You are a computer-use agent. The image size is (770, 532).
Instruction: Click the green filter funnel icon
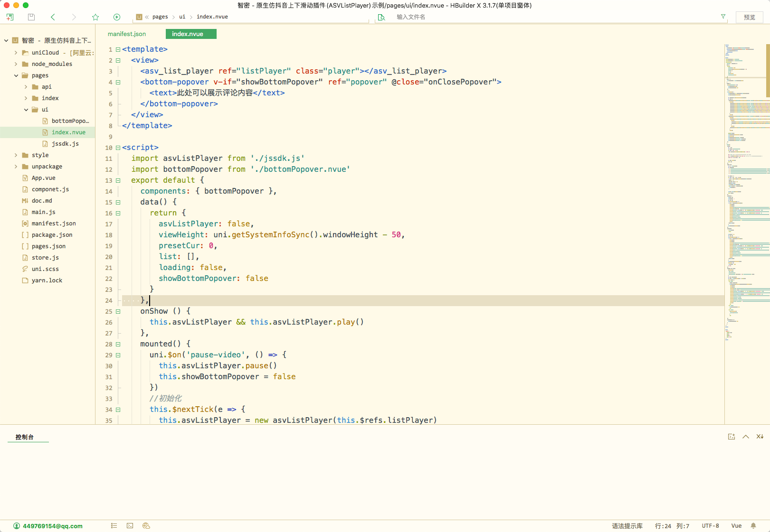(x=723, y=17)
